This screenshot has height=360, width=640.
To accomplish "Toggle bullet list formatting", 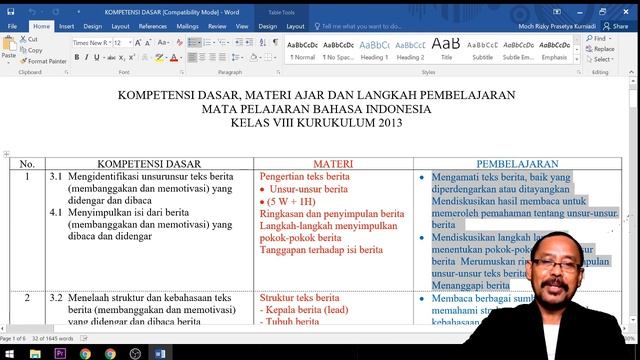I will (192, 42).
